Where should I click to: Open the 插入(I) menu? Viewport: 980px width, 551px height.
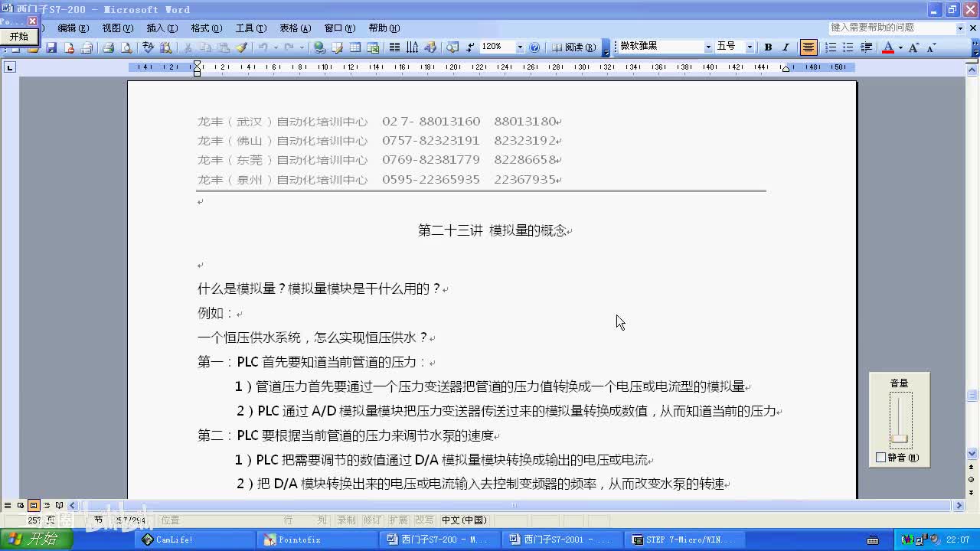[x=162, y=28]
